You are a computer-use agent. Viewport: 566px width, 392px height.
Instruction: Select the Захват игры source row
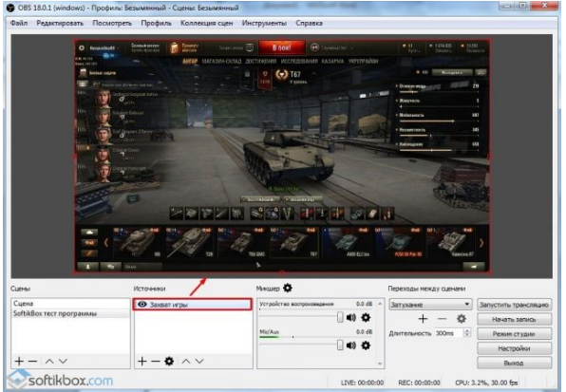pos(193,305)
